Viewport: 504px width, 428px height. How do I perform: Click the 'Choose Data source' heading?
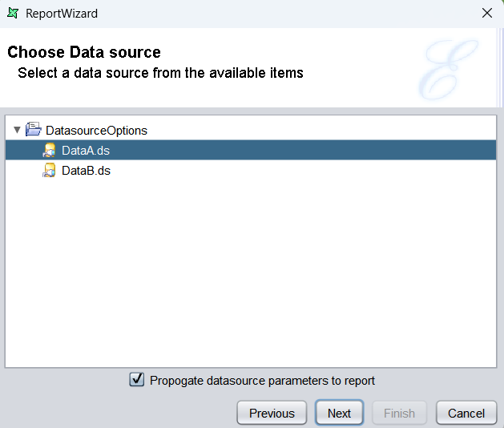point(84,53)
